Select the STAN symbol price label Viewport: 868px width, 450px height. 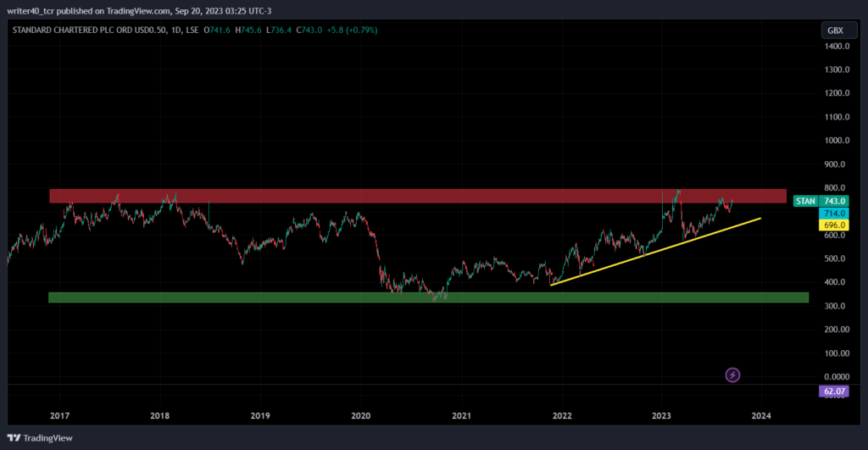click(x=805, y=201)
